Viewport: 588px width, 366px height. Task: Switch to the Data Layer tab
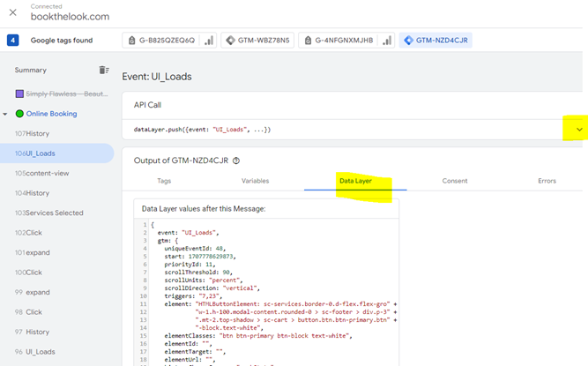355,181
